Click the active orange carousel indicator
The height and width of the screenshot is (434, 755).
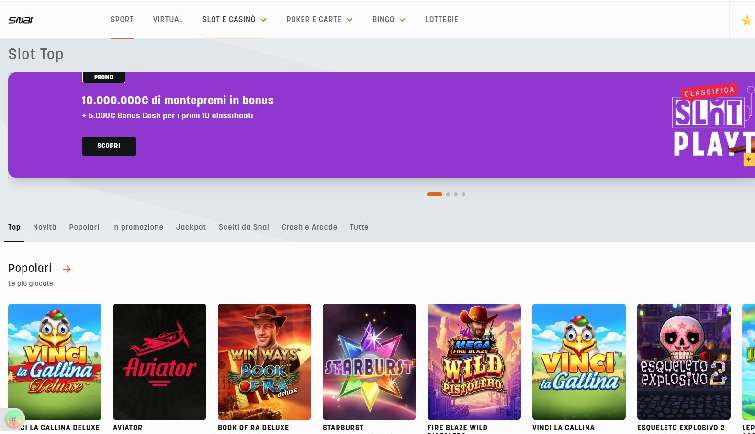click(434, 194)
